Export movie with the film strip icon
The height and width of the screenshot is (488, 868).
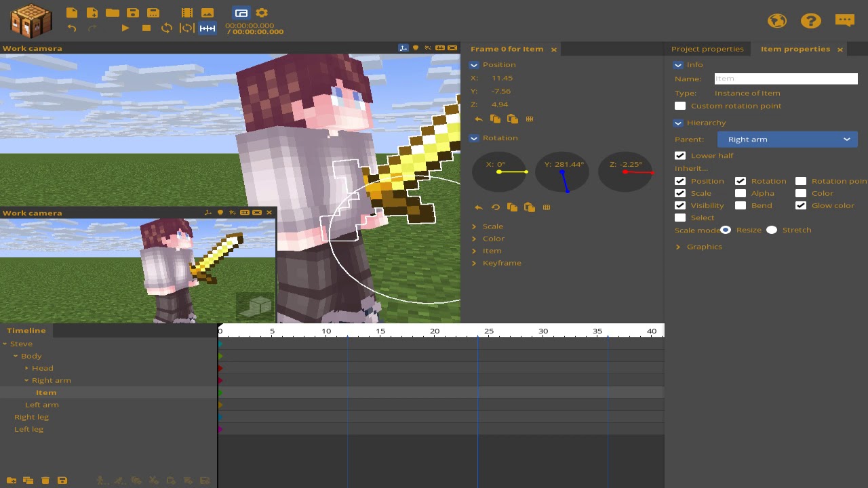(187, 13)
